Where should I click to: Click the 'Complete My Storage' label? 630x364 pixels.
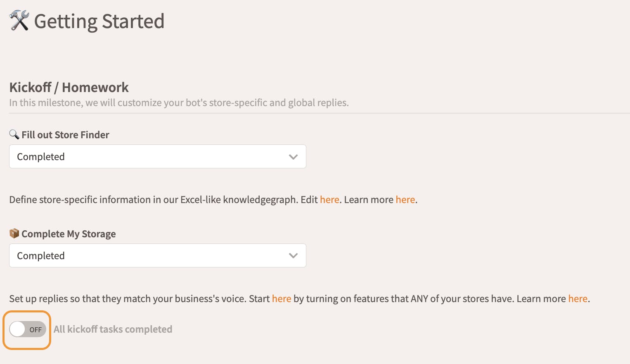pos(69,234)
